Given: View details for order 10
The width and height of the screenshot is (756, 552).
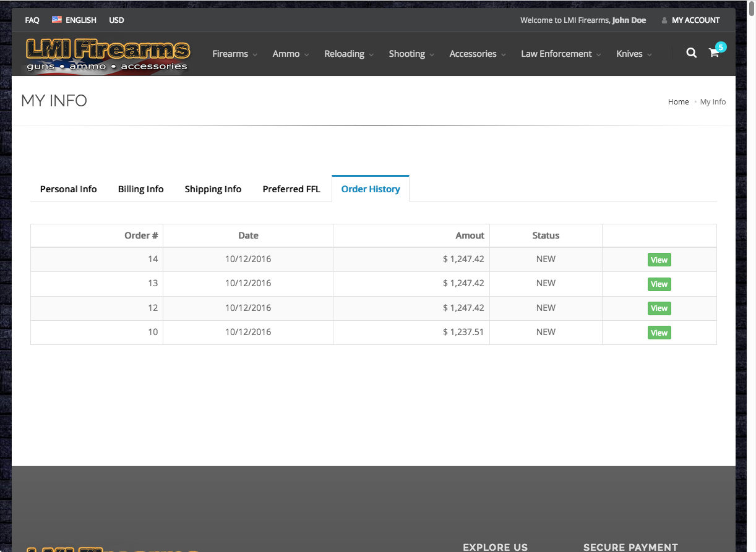Looking at the screenshot, I should [659, 333].
